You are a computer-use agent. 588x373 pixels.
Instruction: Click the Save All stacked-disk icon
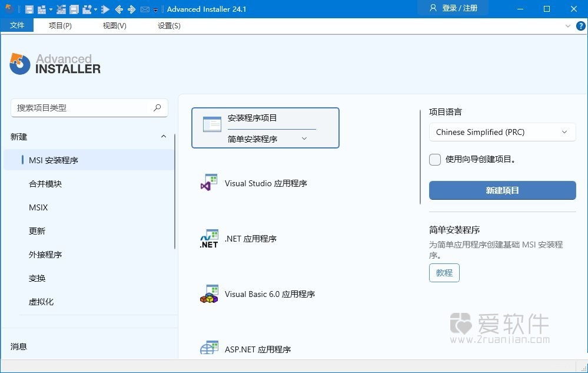point(74,9)
